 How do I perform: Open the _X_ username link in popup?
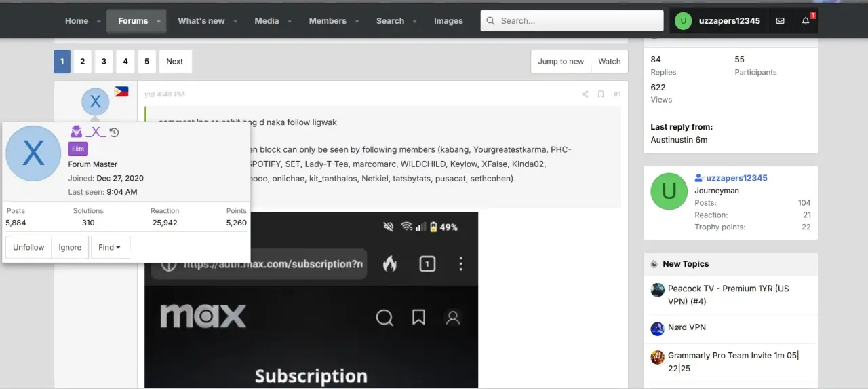click(x=96, y=132)
